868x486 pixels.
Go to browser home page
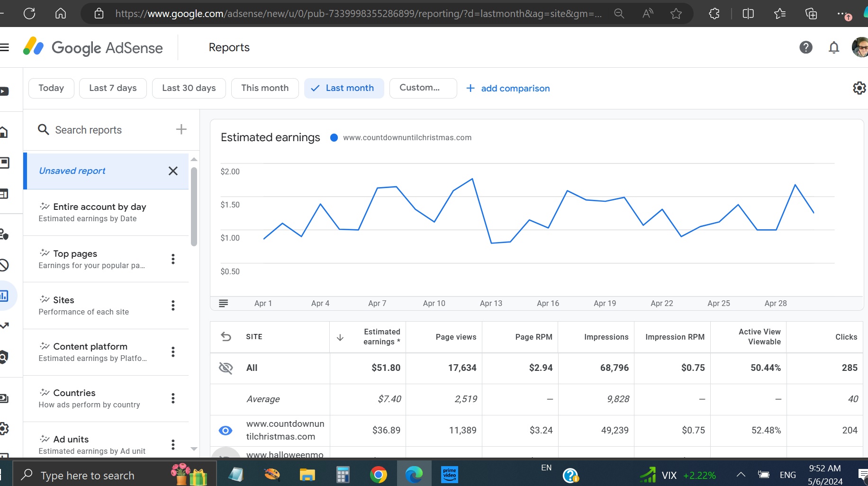tap(61, 13)
